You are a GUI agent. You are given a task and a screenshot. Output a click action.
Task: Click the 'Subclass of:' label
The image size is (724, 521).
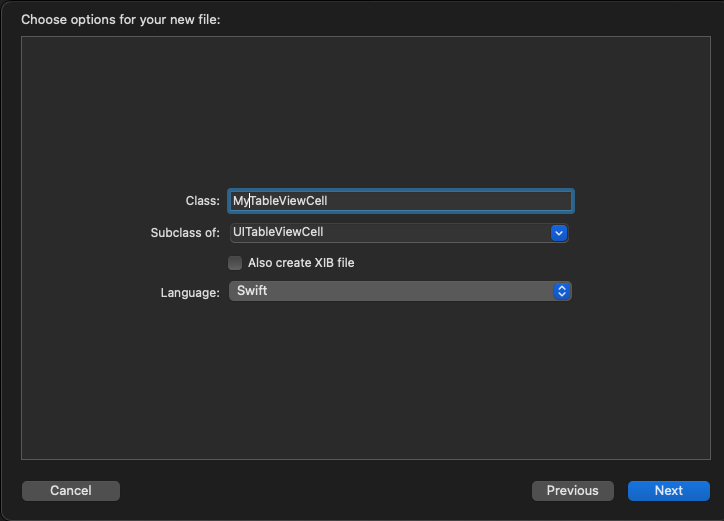(x=185, y=233)
